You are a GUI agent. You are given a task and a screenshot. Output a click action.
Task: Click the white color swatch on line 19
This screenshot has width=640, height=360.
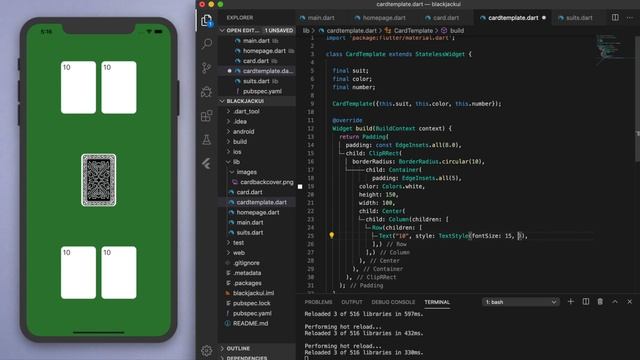(x=300, y=187)
